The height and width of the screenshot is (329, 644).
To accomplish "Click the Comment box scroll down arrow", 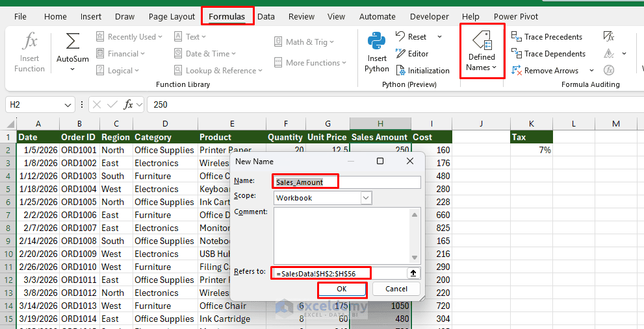I will click(415, 258).
